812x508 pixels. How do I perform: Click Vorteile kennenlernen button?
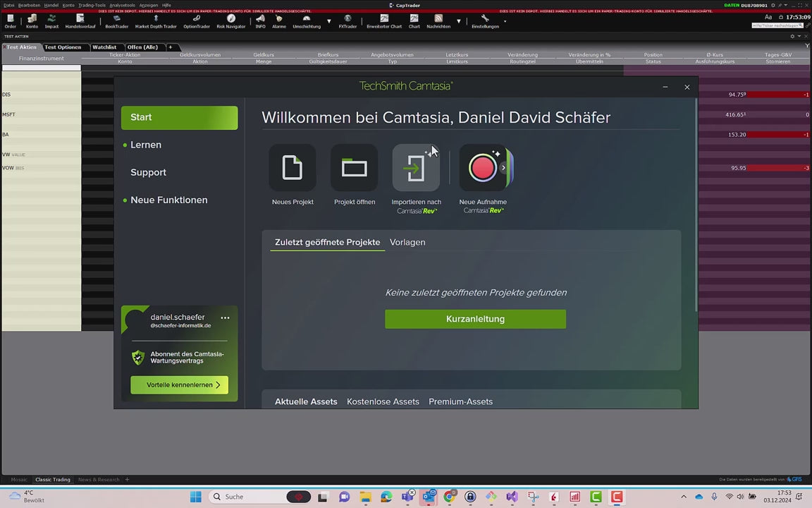pyautogui.click(x=179, y=385)
